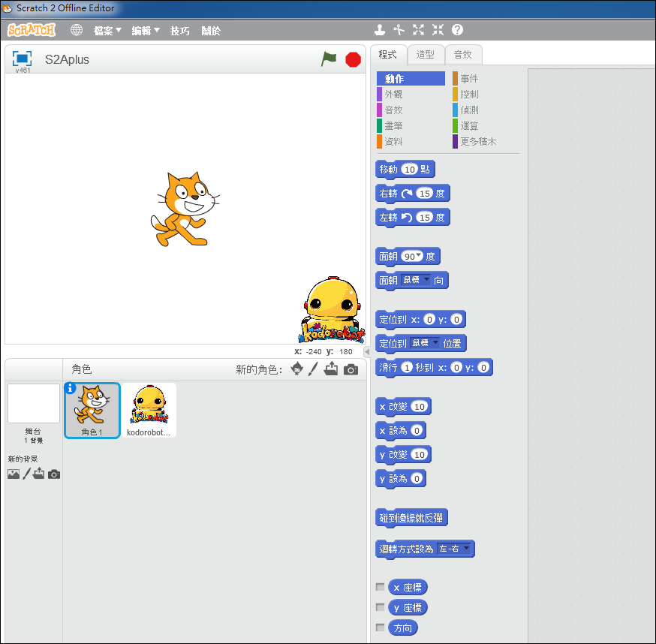656x644 pixels.
Task: Click the cat sprite on stage
Action: pos(185,209)
